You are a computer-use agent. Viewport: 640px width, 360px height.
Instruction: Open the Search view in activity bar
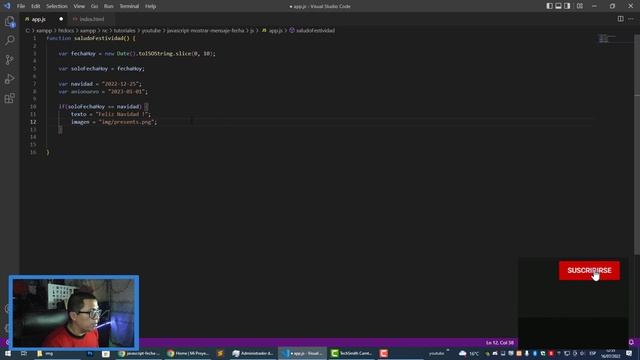[x=9, y=40]
